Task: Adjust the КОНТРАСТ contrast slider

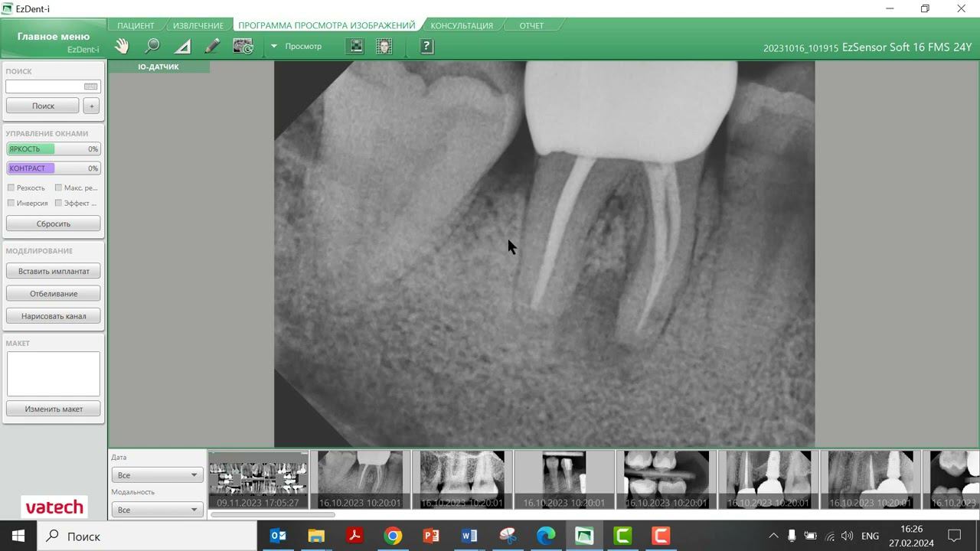Action: coord(54,168)
